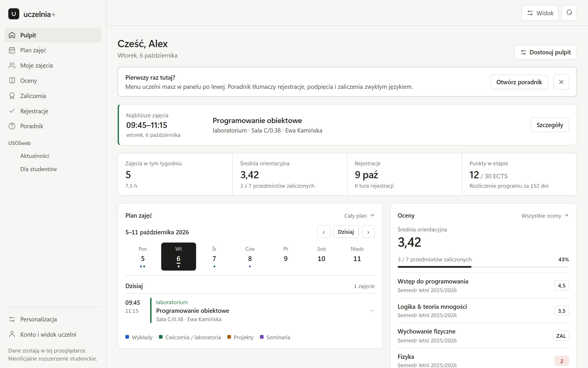This screenshot has height=368, width=588.
Task: Select Śr 7 day in week strip
Action: (x=214, y=256)
